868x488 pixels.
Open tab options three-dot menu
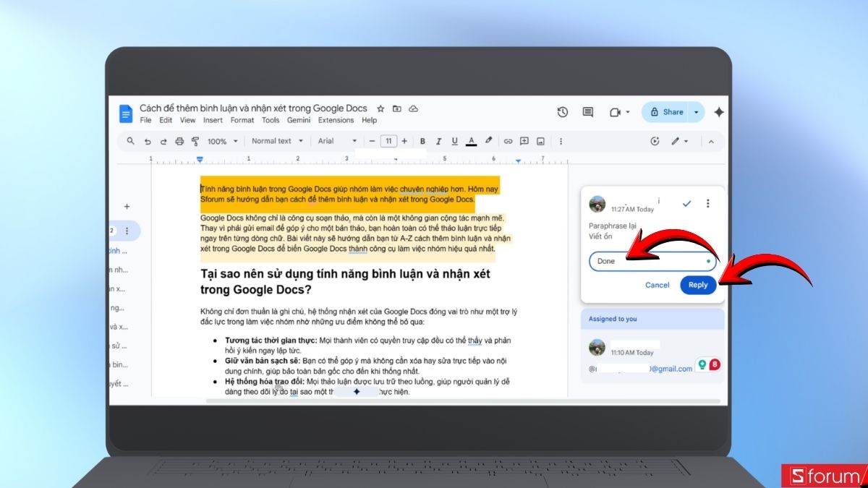(x=127, y=231)
